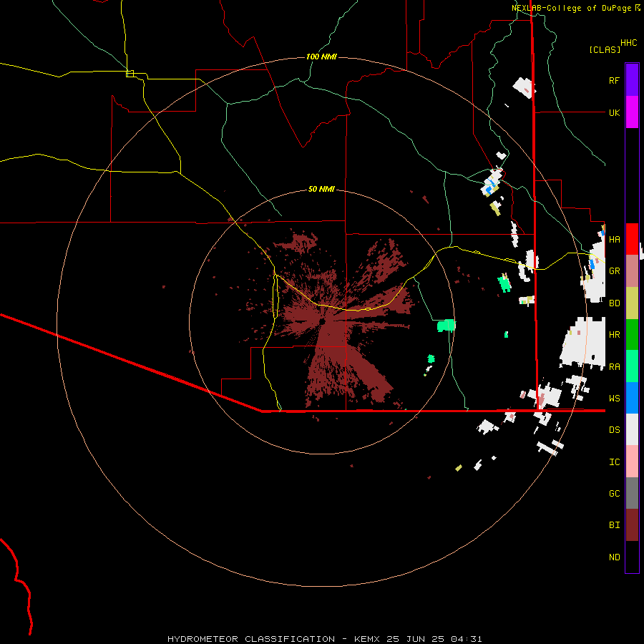Click the IC legend label

[614, 462]
